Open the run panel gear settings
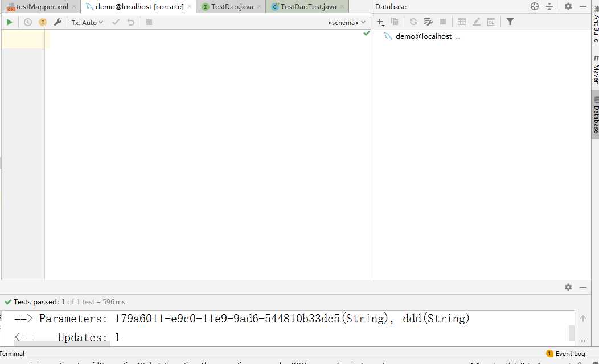This screenshot has height=364, width=599. [x=568, y=287]
